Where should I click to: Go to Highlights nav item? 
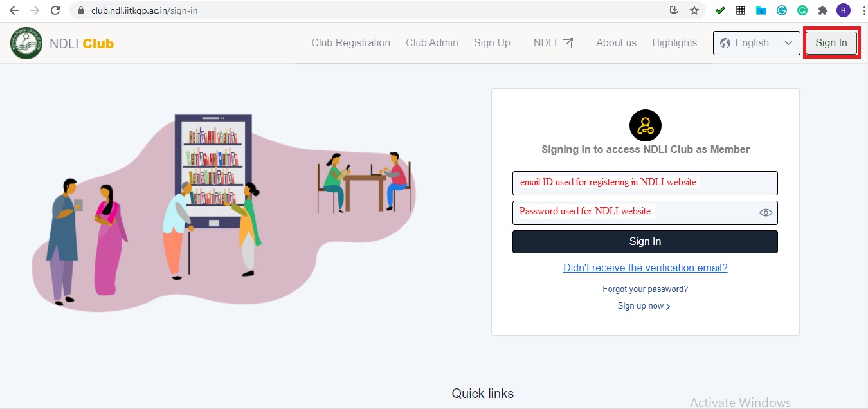point(674,43)
